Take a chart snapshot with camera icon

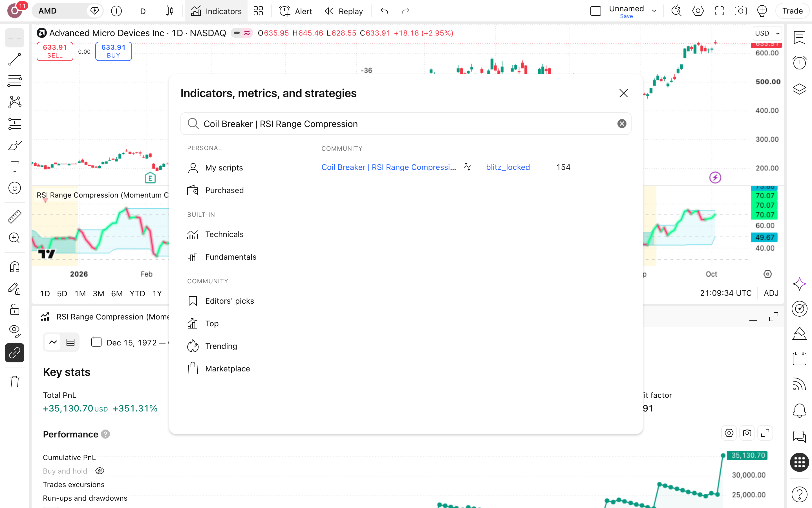pos(740,11)
